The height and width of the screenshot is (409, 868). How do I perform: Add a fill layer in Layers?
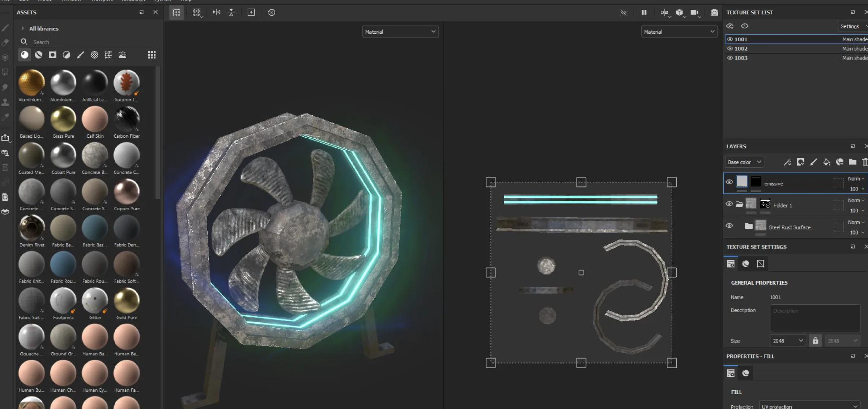[x=827, y=162]
